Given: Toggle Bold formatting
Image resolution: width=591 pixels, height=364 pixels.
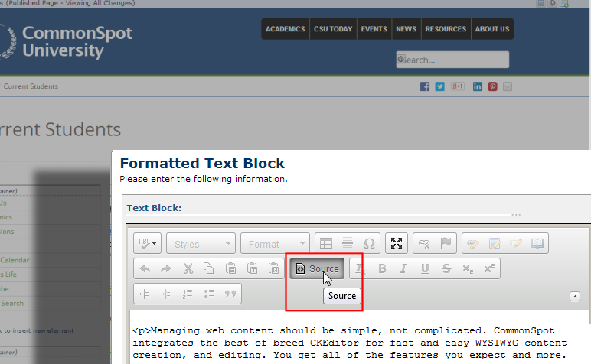Looking at the screenshot, I should click(382, 268).
